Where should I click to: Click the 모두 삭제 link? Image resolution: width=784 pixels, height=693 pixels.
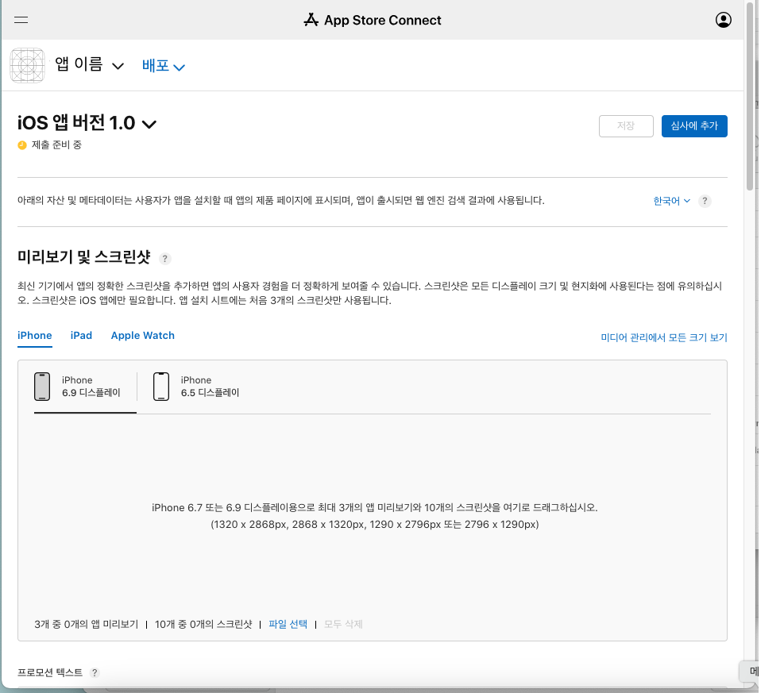343,624
